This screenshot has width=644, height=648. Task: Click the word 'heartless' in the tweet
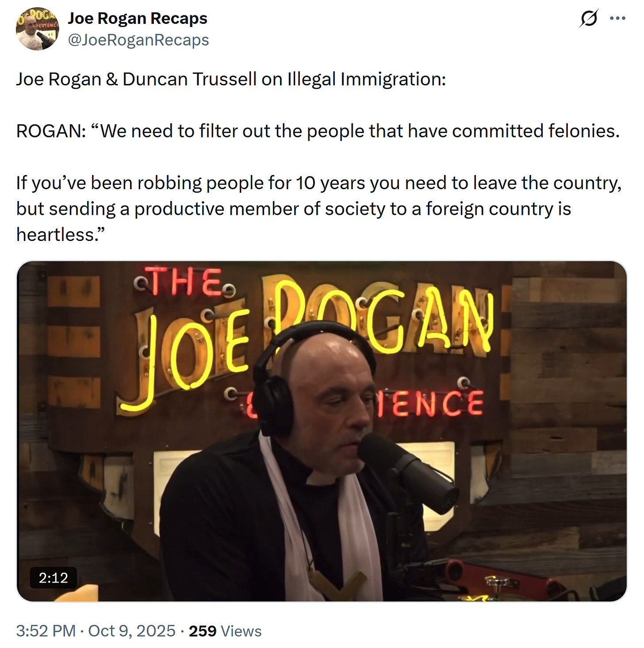[55, 235]
